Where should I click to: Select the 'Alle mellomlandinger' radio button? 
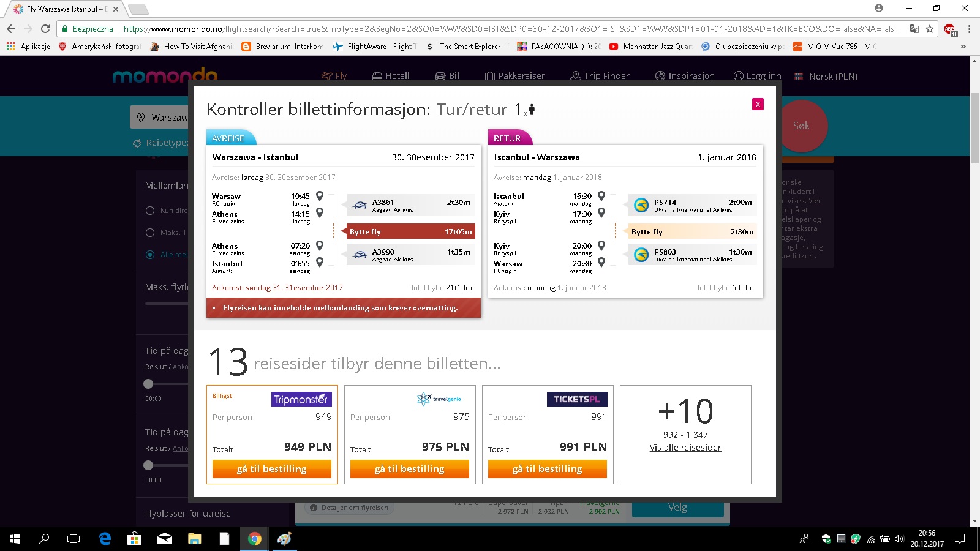click(150, 255)
